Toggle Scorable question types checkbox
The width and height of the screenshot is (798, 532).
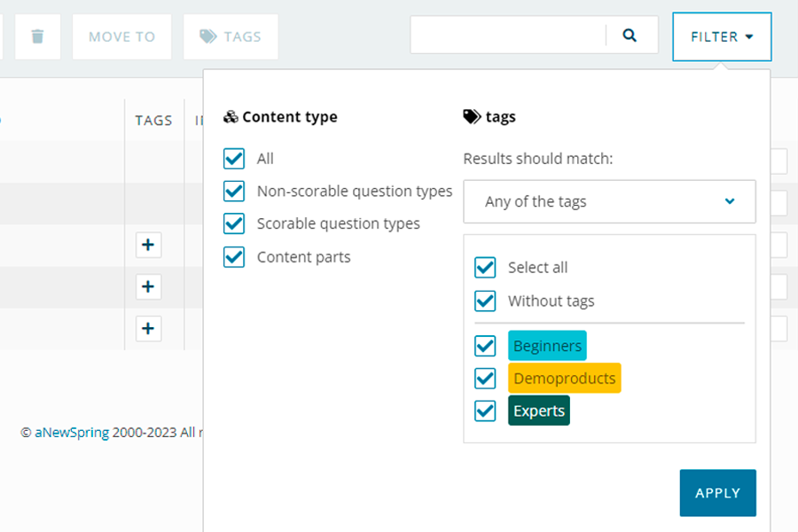click(x=234, y=223)
